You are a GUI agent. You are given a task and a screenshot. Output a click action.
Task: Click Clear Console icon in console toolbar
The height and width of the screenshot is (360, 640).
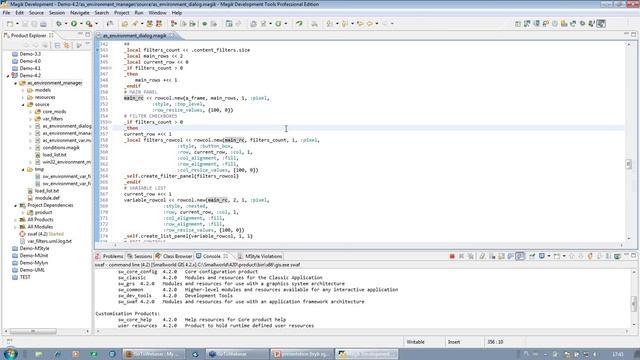pyautogui.click(x=482, y=256)
